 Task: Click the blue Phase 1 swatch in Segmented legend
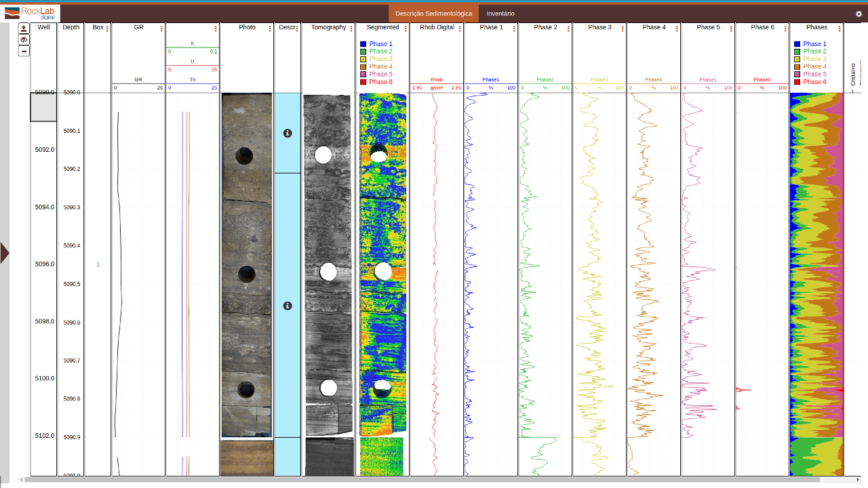click(363, 44)
